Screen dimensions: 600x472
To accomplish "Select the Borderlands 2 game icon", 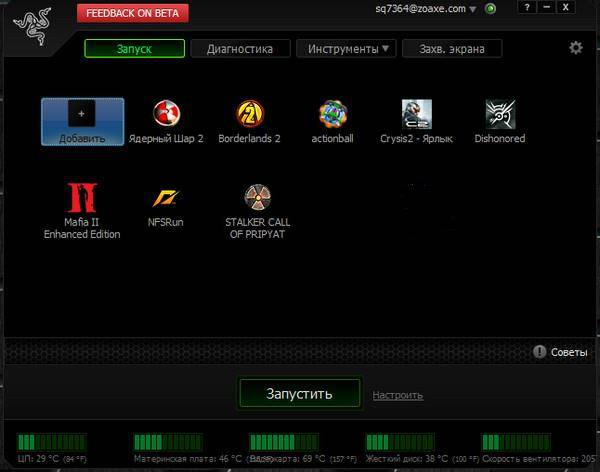I will [x=250, y=114].
